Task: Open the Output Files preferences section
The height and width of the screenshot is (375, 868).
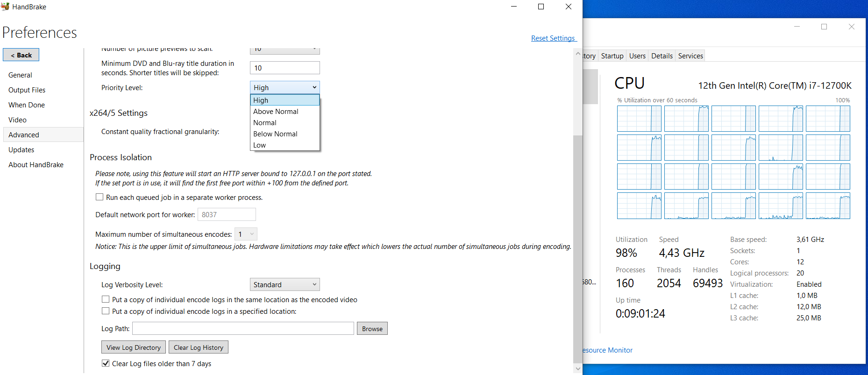Action: 27,90
